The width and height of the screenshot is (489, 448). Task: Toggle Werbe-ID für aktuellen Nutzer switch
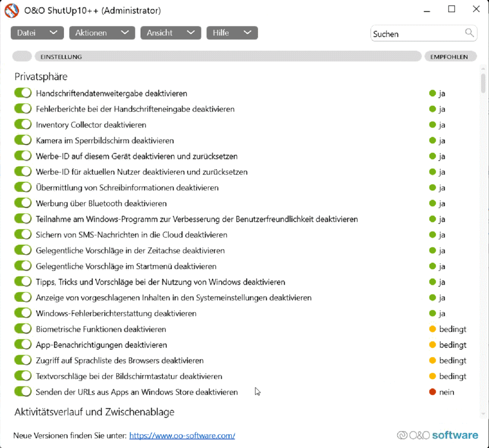click(23, 171)
